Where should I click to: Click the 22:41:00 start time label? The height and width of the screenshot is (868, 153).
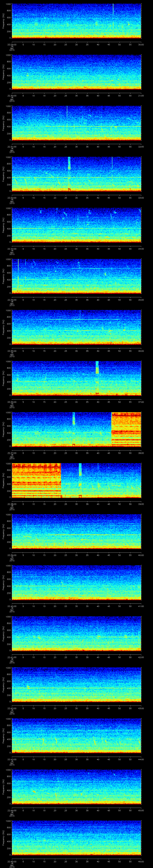[x=12, y=657]
